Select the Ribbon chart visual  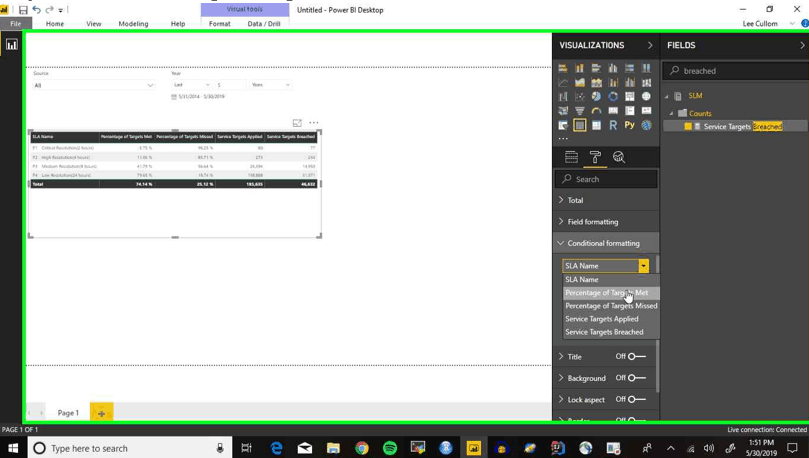[x=646, y=83]
